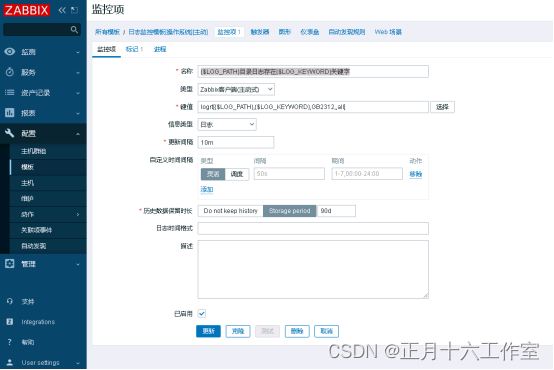Viewport: 554px width, 370px height.
Task: Switch to the 监控项 form tab
Action: tap(106, 49)
